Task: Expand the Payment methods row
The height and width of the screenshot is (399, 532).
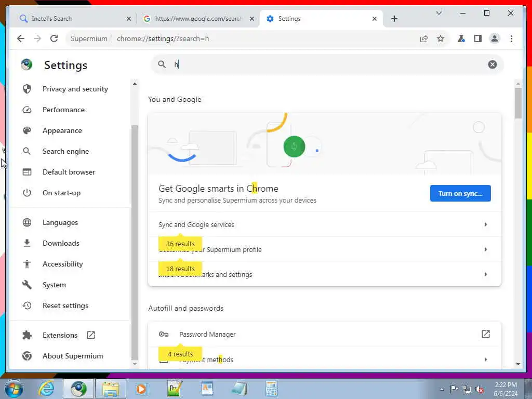Action: (x=324, y=359)
